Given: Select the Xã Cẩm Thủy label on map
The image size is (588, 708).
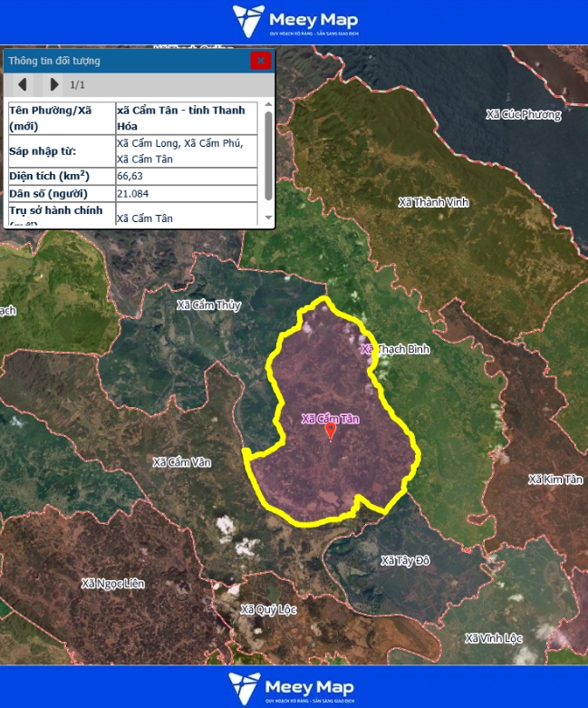Looking at the screenshot, I should point(208,306).
